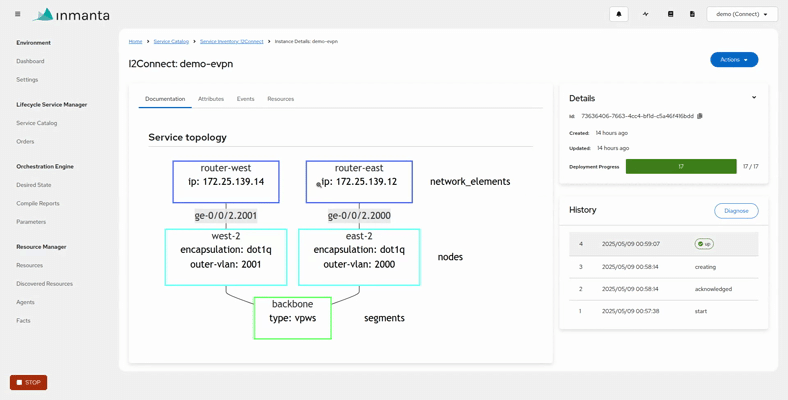Image resolution: width=788 pixels, height=400 pixels.
Task: Select history version 4 row
Action: pyautogui.click(x=663, y=244)
